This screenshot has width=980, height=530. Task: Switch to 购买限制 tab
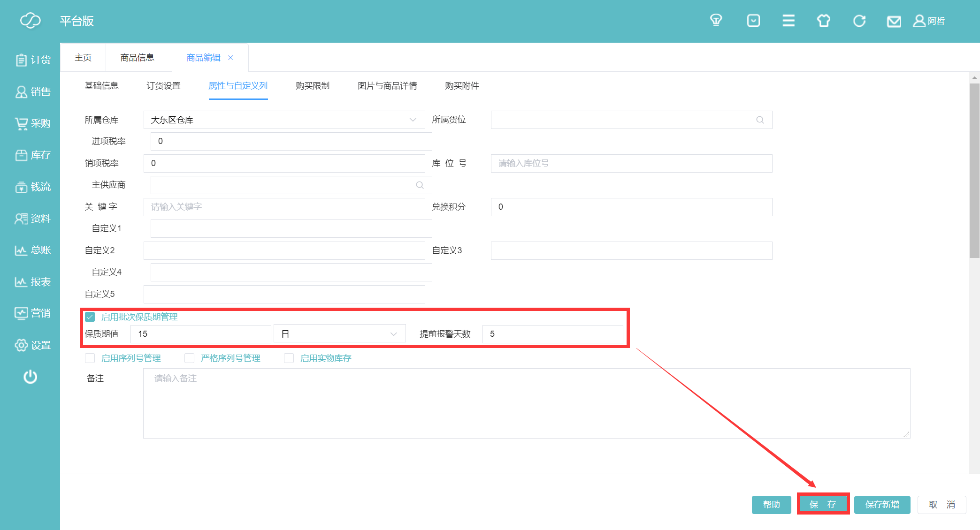pyautogui.click(x=313, y=86)
